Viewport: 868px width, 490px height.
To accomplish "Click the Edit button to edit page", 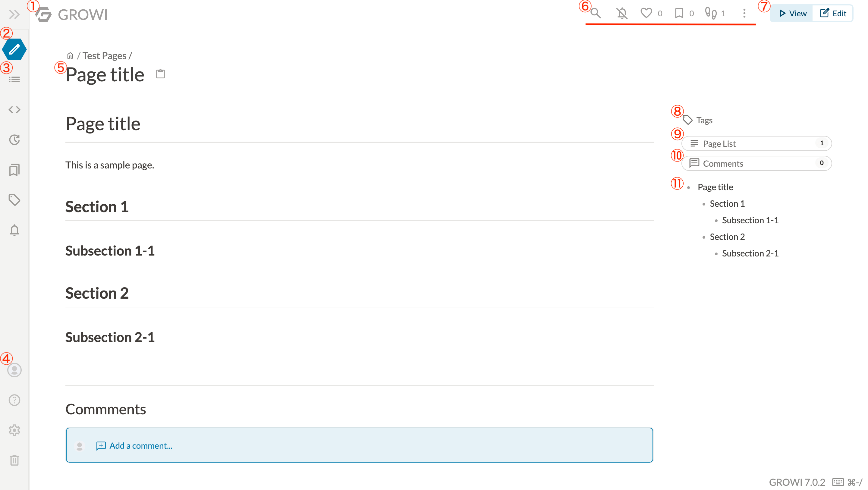I will click(833, 13).
